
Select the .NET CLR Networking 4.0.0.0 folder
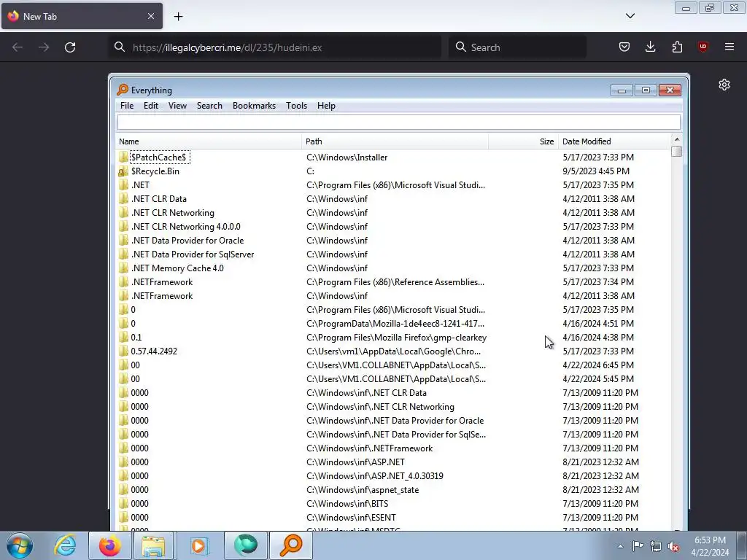(186, 227)
